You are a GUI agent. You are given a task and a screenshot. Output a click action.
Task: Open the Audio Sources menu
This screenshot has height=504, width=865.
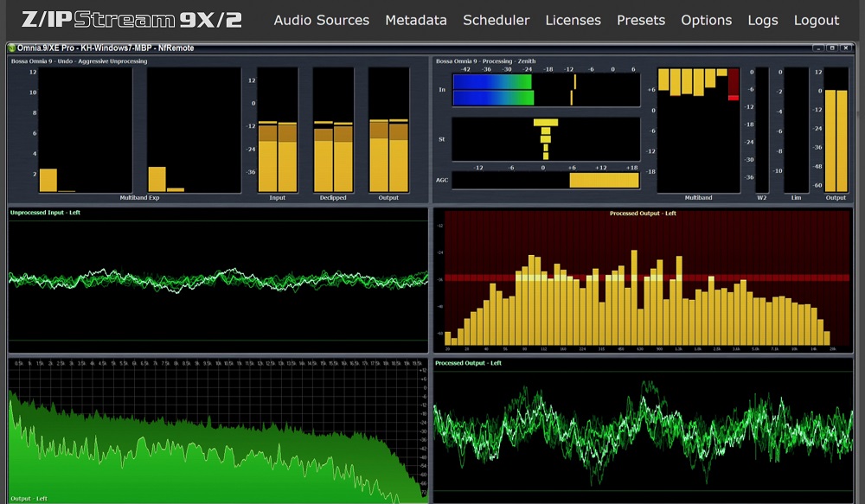(x=321, y=20)
